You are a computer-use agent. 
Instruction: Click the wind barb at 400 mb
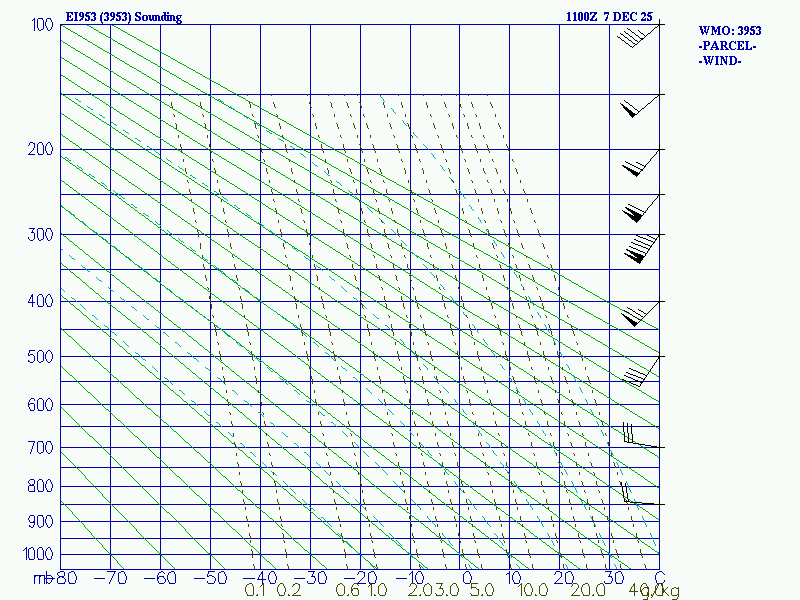641,313
